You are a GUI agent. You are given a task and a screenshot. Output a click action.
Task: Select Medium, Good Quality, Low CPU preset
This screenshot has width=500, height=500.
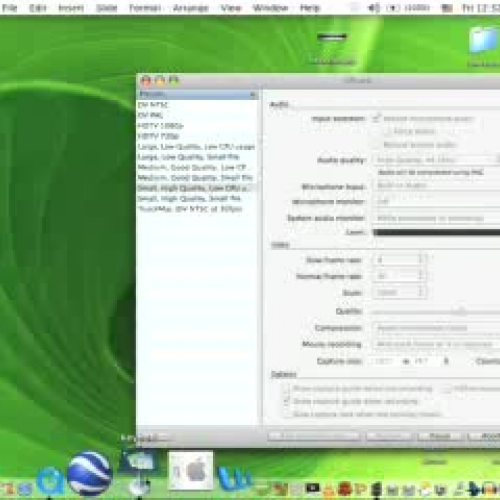(x=197, y=167)
